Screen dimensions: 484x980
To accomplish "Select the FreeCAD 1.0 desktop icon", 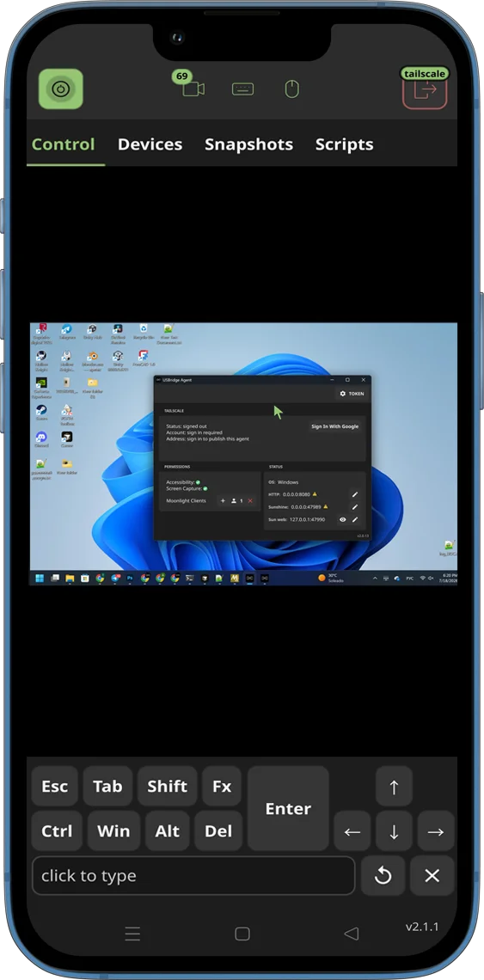I will coord(144,358).
